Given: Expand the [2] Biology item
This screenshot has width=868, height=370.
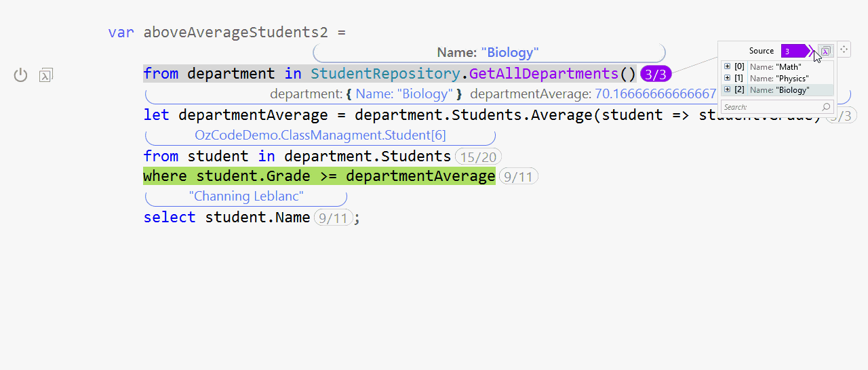Looking at the screenshot, I should [x=728, y=89].
